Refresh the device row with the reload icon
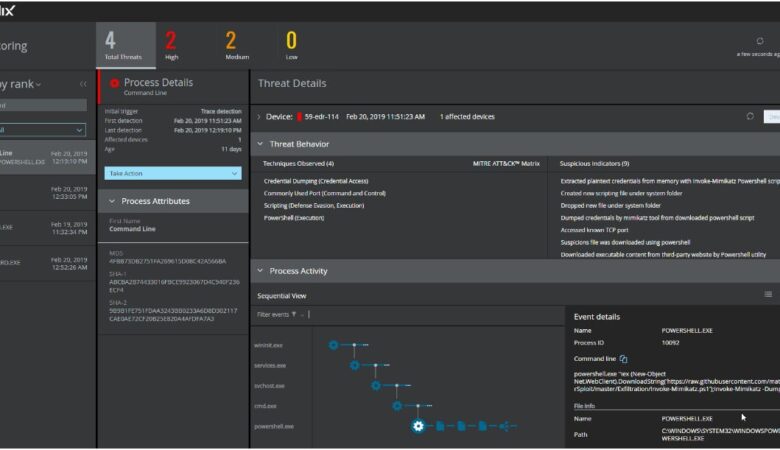780x450 pixels. coord(750,116)
